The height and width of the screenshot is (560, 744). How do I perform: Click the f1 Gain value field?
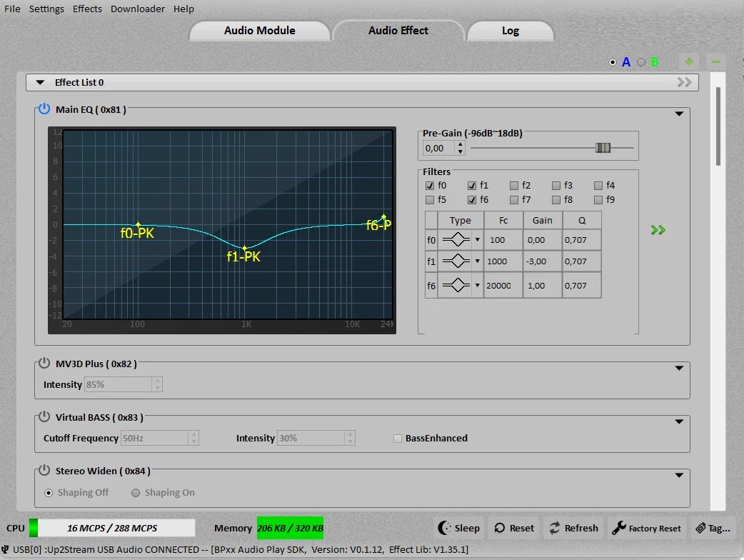tap(542, 261)
